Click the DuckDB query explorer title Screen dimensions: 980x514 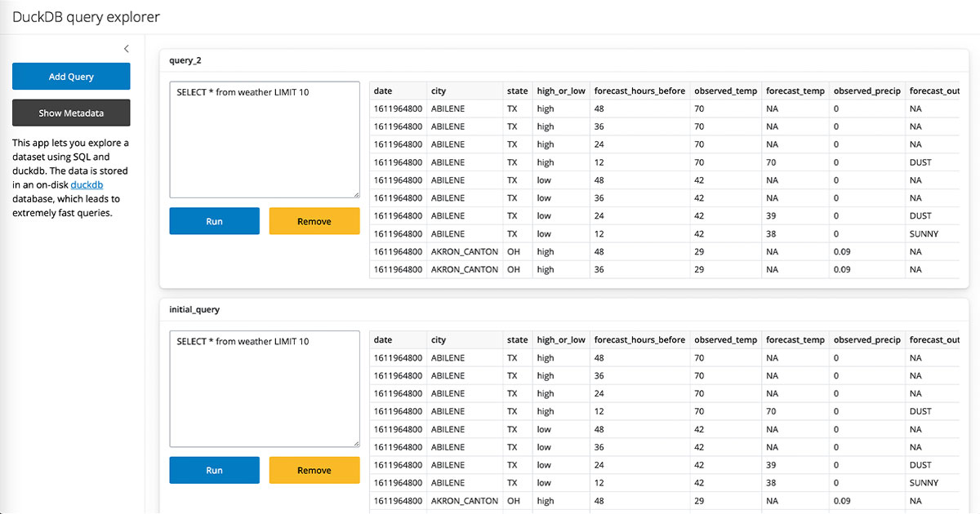[x=87, y=17]
